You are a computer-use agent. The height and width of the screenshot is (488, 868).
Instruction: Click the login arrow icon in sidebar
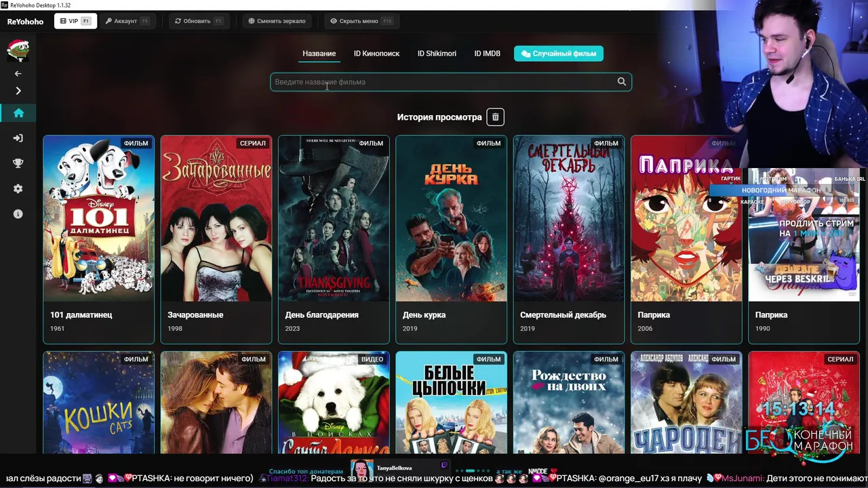coord(18,138)
